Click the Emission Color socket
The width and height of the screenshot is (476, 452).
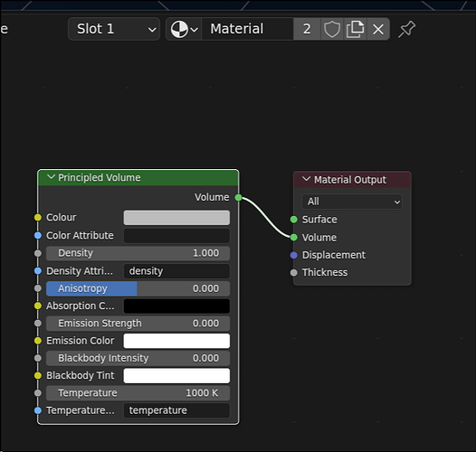(38, 341)
